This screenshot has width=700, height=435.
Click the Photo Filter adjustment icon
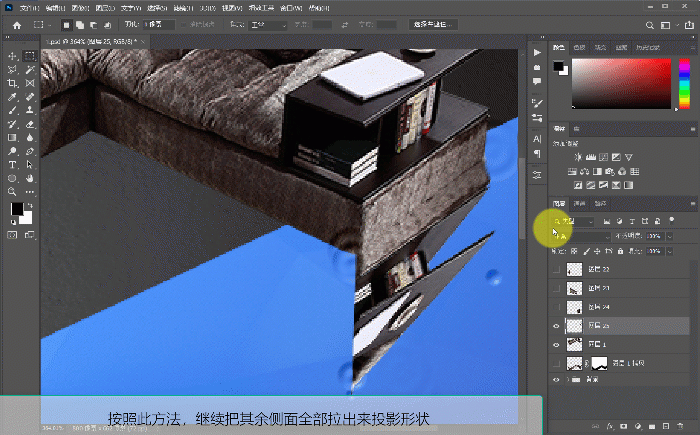pyautogui.click(x=610, y=171)
